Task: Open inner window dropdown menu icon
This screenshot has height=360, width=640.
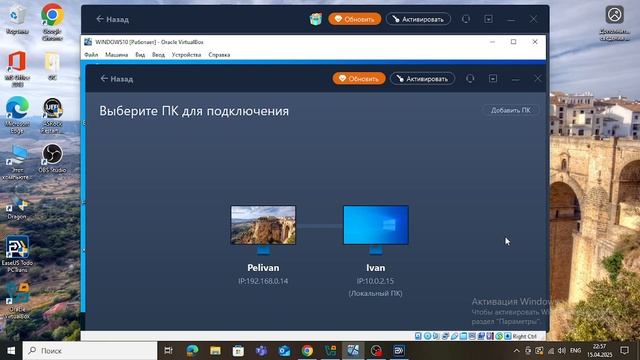Action: coord(493,78)
